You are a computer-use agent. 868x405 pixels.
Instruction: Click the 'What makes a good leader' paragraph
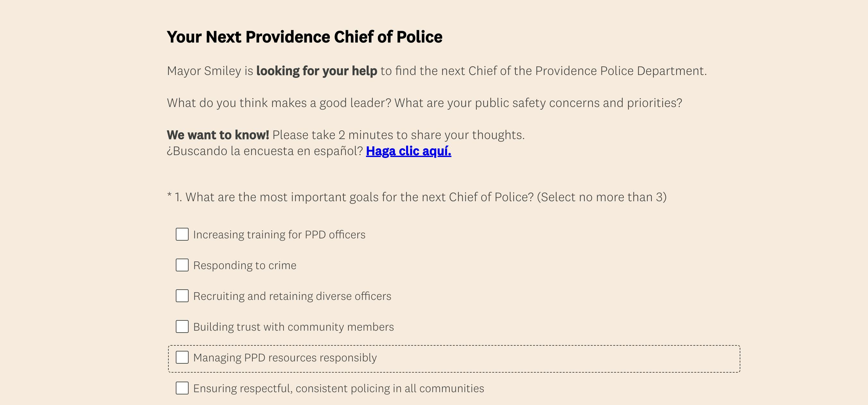coord(424,103)
